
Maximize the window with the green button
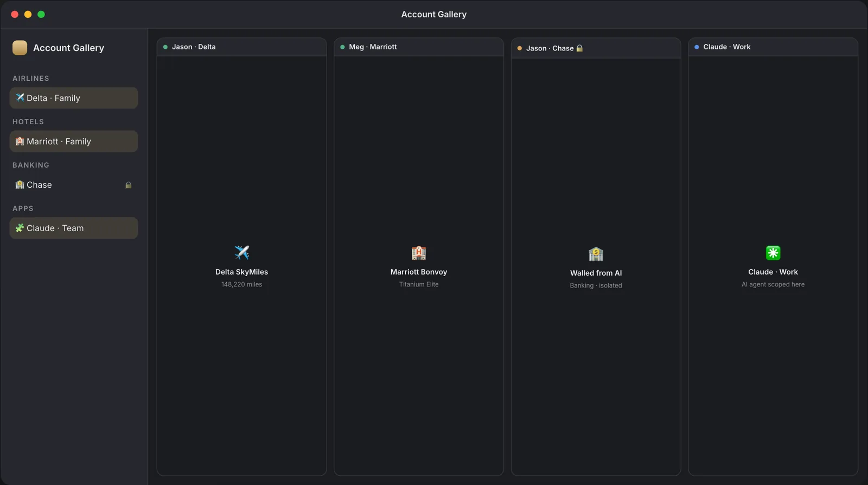[41, 14]
